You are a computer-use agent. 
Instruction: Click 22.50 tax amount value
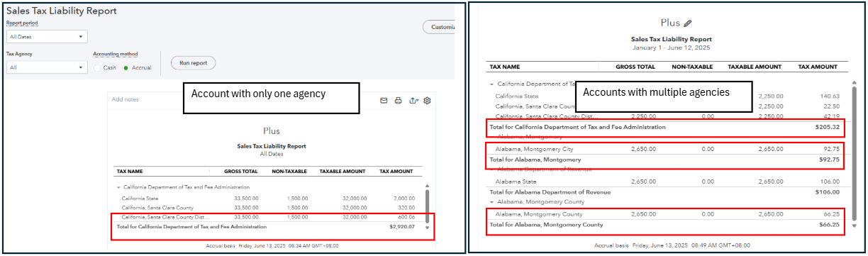tap(832, 106)
